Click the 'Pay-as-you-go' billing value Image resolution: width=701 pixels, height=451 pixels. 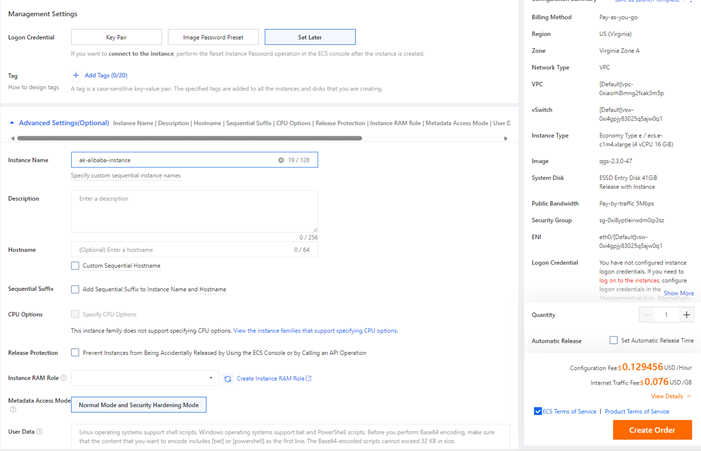click(618, 17)
